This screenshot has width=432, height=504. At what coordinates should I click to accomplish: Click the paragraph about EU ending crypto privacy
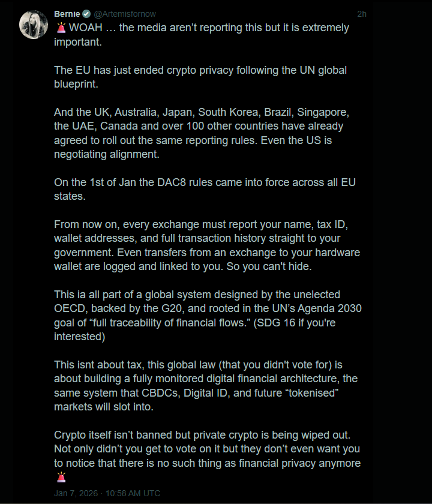click(x=200, y=77)
